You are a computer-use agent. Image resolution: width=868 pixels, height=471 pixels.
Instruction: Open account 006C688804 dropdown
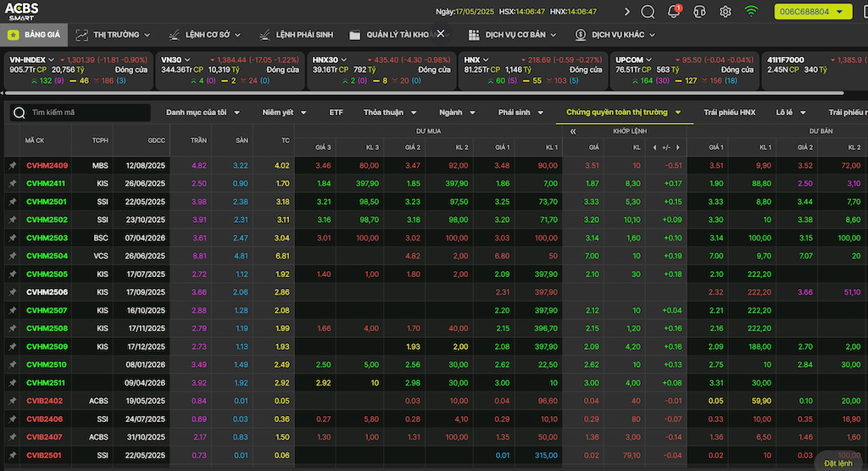point(813,12)
